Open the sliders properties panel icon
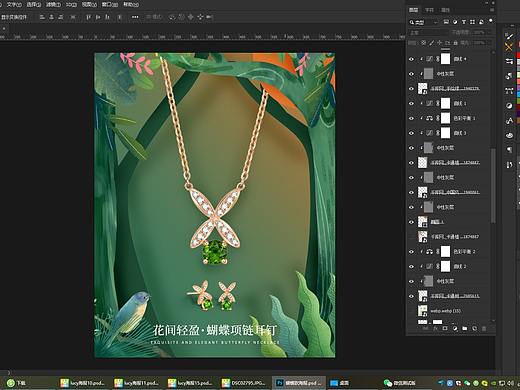This screenshot has width=520, height=390. (x=509, y=61)
